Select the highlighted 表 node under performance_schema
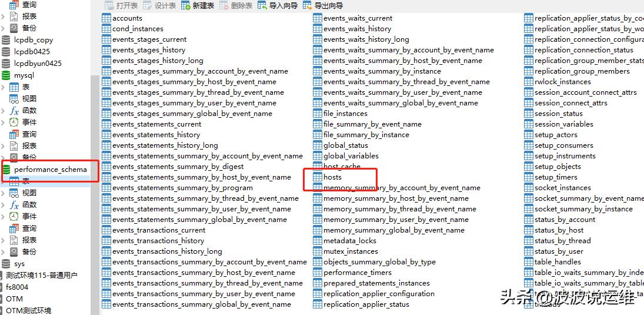 tap(45, 181)
